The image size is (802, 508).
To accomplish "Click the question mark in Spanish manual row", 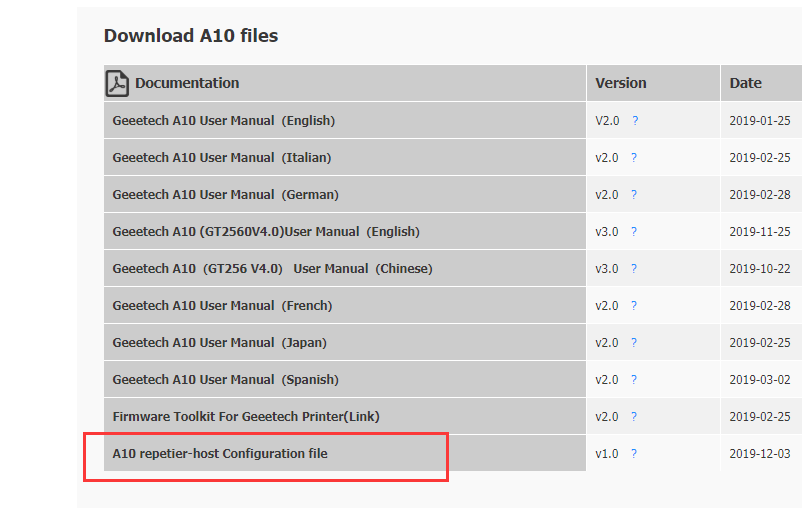I will click(x=634, y=380).
